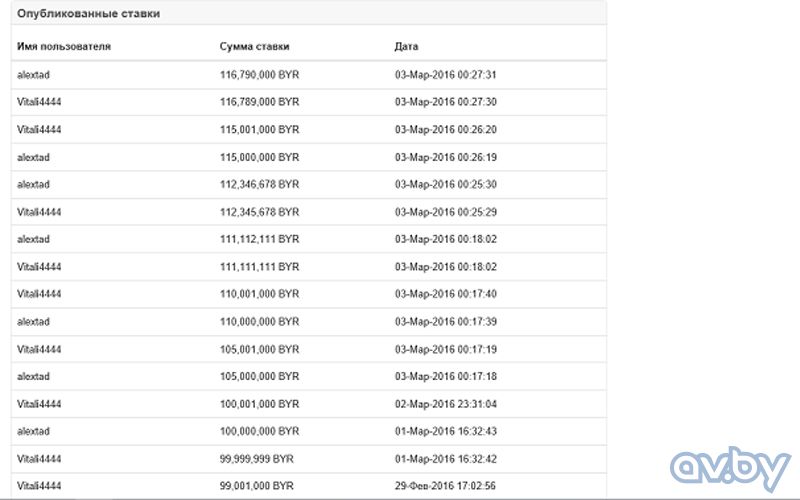Select the 115,001,000 BYR bid amount

tap(259, 130)
